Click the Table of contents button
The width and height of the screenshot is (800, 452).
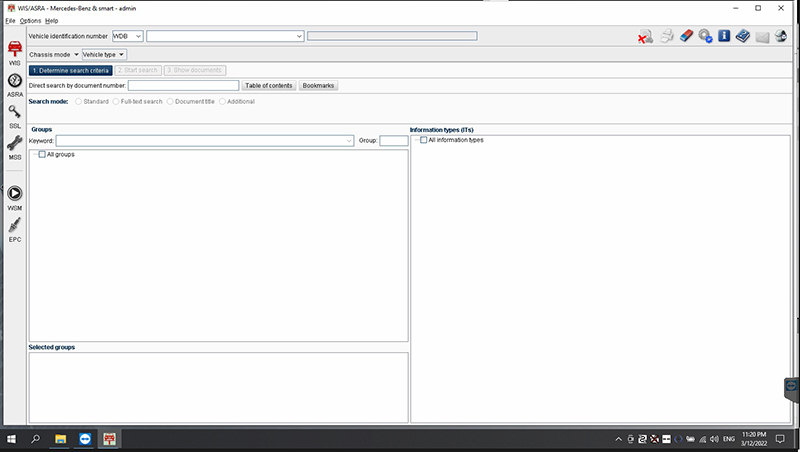tap(268, 86)
